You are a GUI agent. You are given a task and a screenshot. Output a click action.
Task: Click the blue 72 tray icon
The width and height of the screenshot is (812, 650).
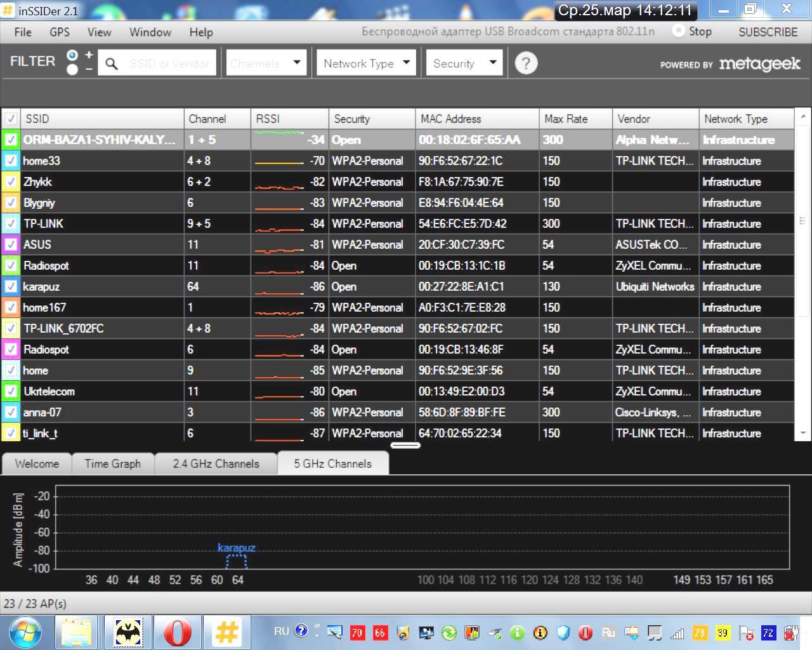click(768, 632)
